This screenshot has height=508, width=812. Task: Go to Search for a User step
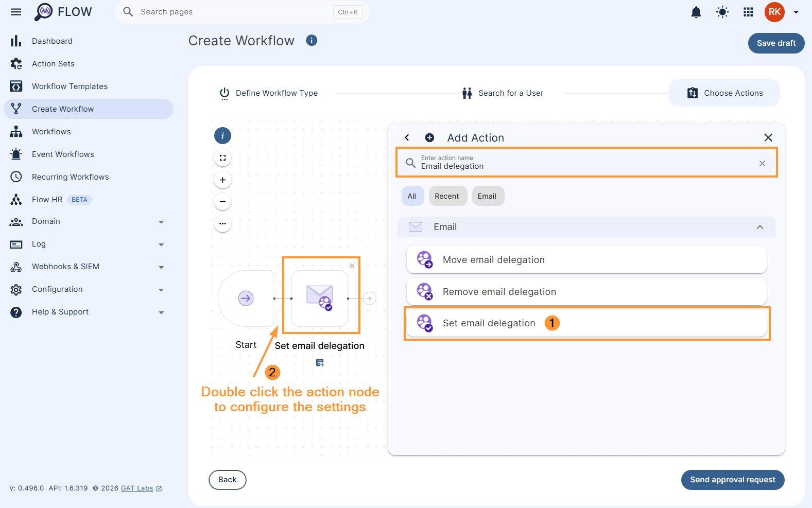pyautogui.click(x=503, y=93)
